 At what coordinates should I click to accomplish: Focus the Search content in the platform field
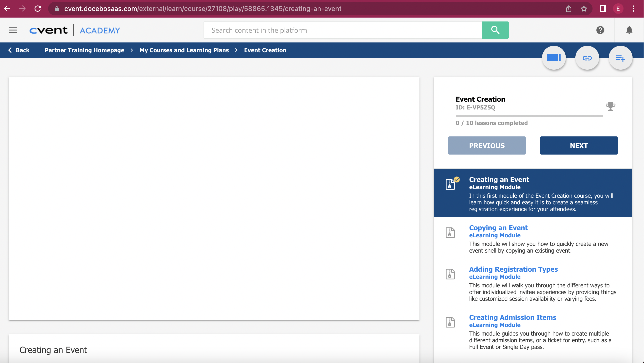[x=342, y=30]
